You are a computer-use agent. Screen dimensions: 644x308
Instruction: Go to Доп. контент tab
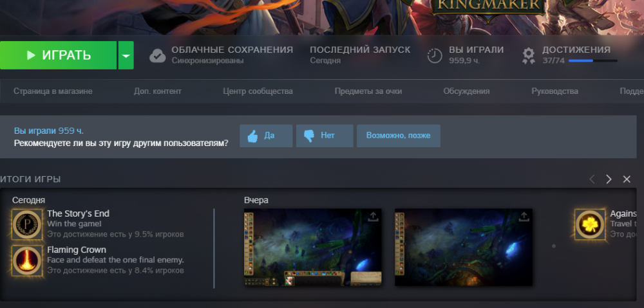click(x=157, y=91)
